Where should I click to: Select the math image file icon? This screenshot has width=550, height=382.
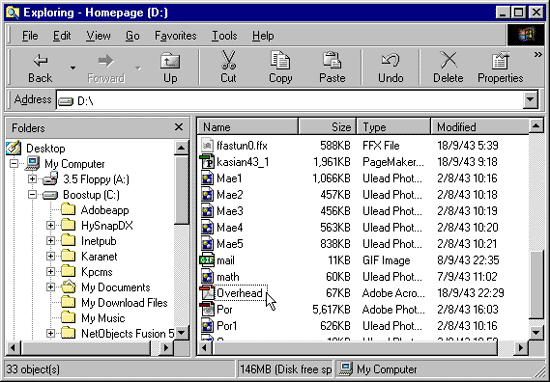207,277
